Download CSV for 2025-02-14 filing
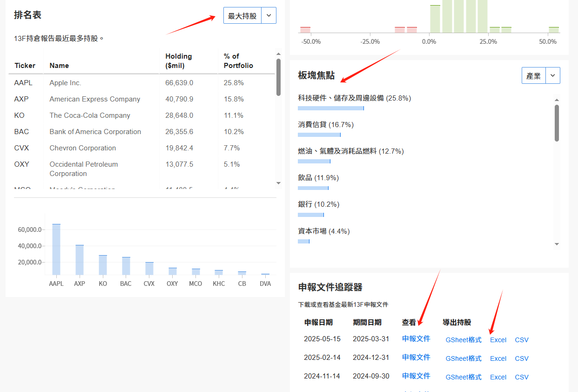Viewport: 578px width, 392px height. (x=522, y=358)
